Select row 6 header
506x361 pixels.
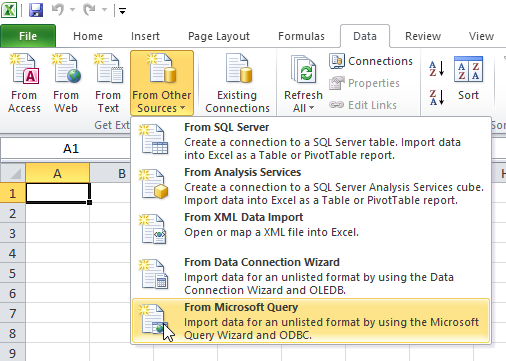[x=13, y=293]
